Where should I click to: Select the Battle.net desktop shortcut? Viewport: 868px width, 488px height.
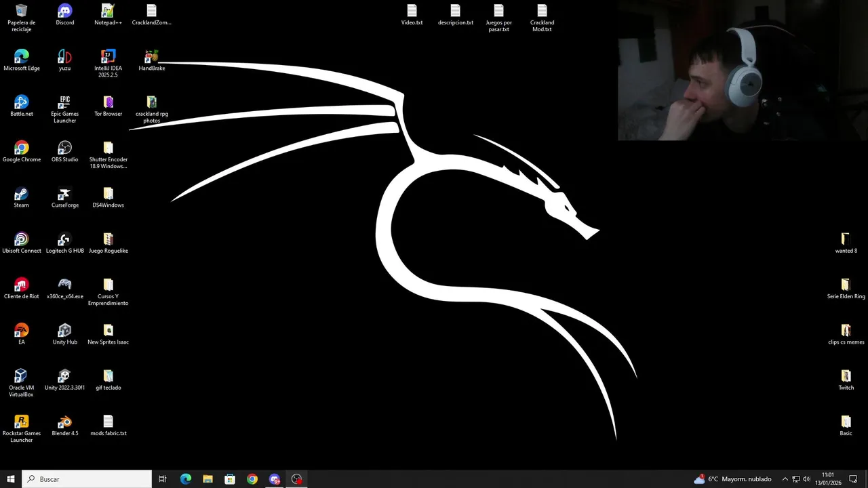pyautogui.click(x=22, y=106)
